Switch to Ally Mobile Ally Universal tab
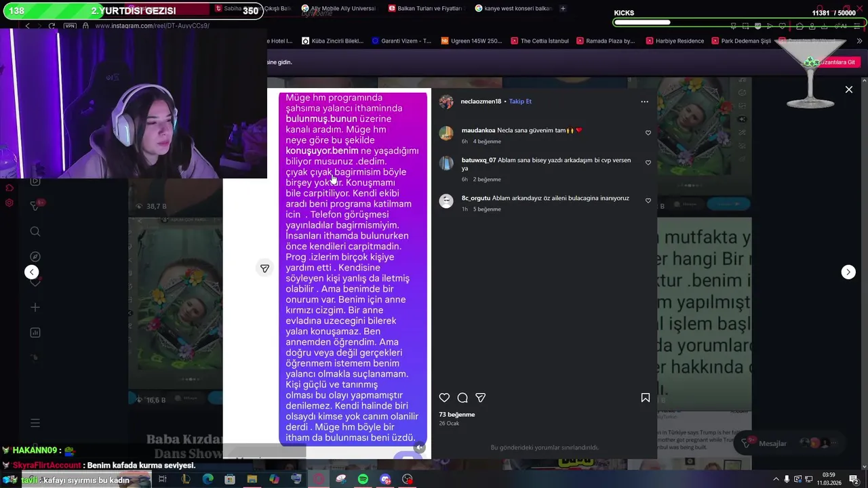 click(338, 8)
